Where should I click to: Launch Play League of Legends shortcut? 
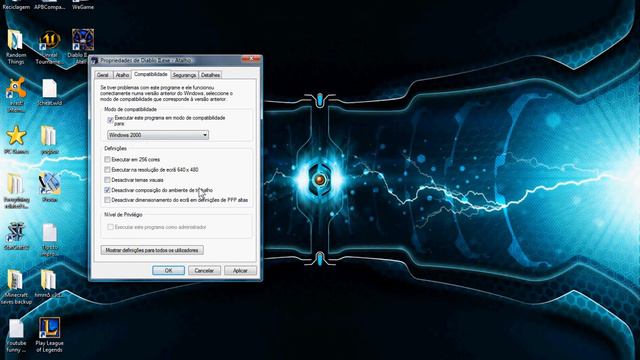click(49, 328)
